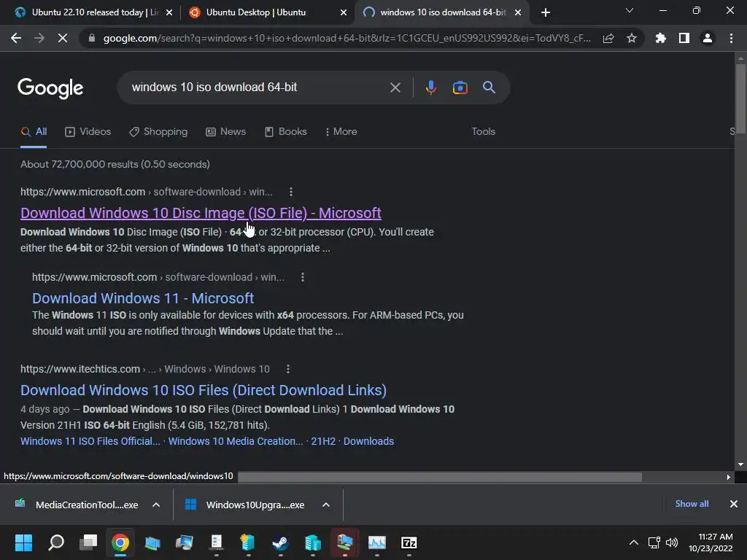Open the Downloads sitelink
Screen dimensions: 747x560
click(x=368, y=441)
